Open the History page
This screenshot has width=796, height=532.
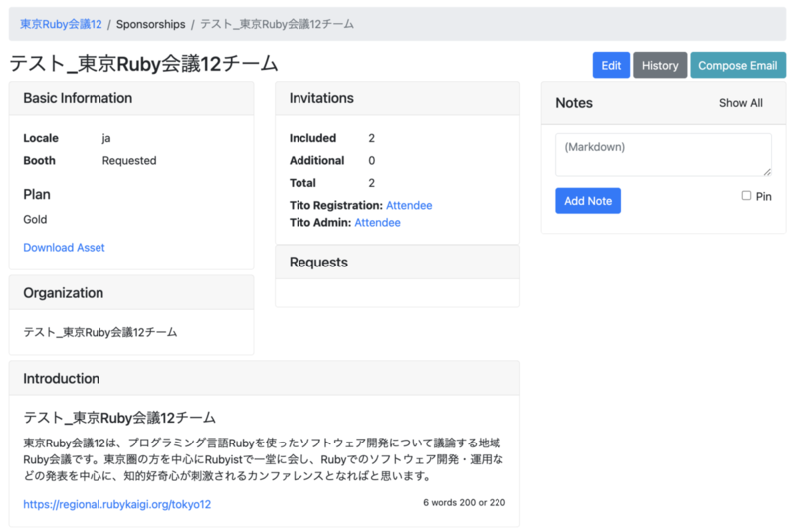pyautogui.click(x=660, y=65)
